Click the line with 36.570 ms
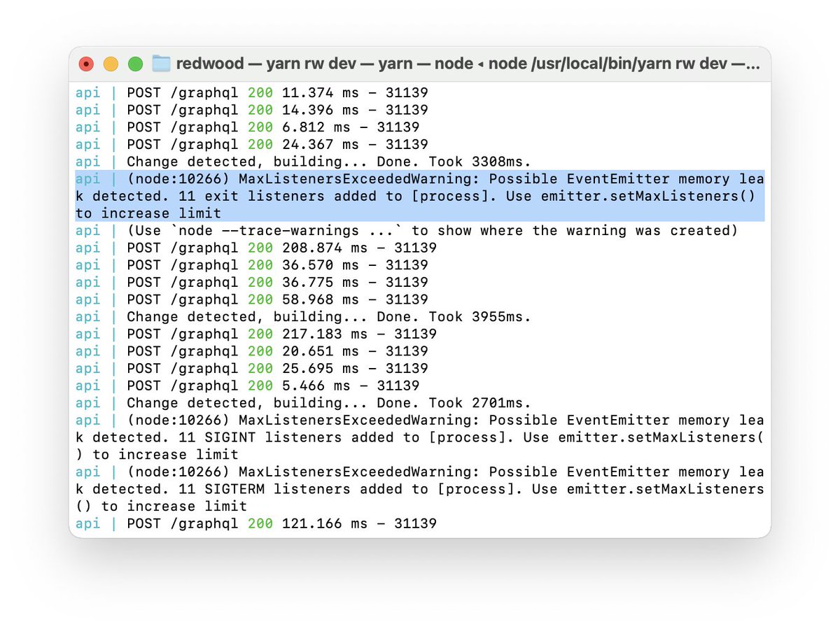 click(x=252, y=265)
